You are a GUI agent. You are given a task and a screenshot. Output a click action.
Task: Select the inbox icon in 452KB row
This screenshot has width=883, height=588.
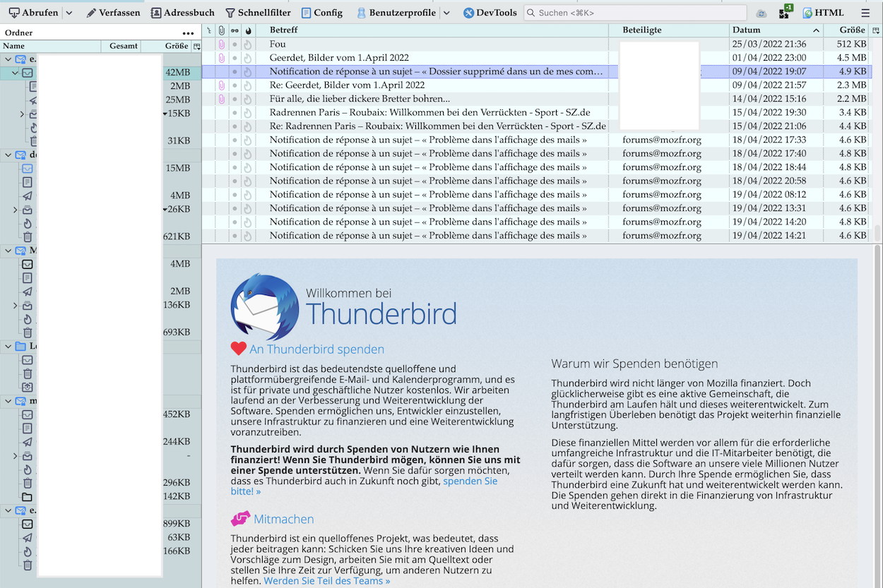tap(28, 414)
